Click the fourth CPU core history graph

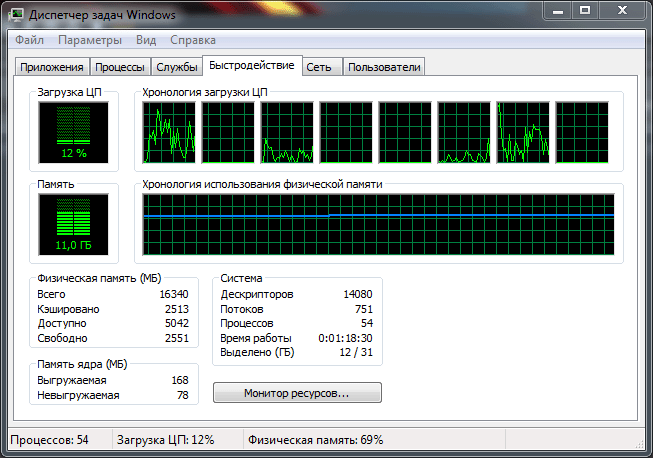pyautogui.click(x=346, y=133)
